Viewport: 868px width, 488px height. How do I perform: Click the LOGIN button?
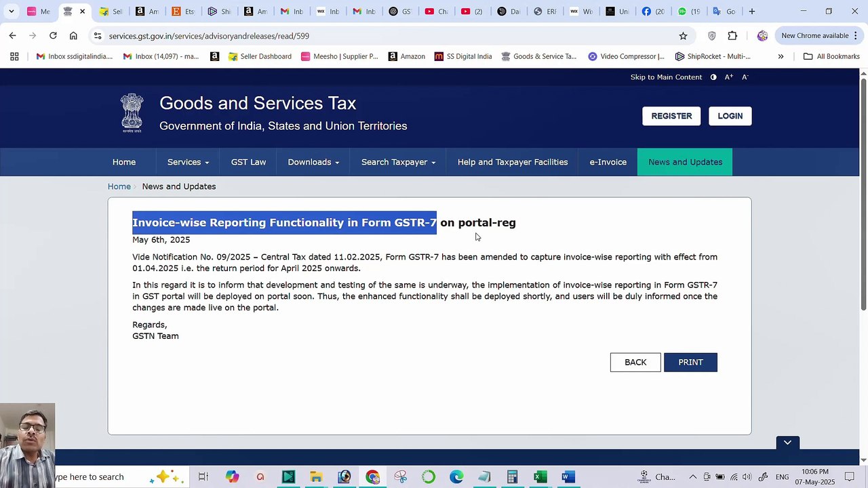(730, 116)
